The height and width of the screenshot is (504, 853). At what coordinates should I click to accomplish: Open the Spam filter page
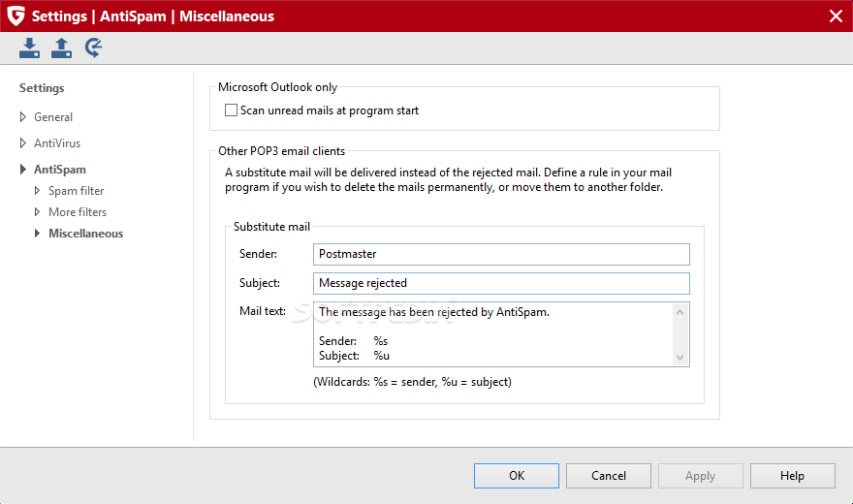pos(77,191)
